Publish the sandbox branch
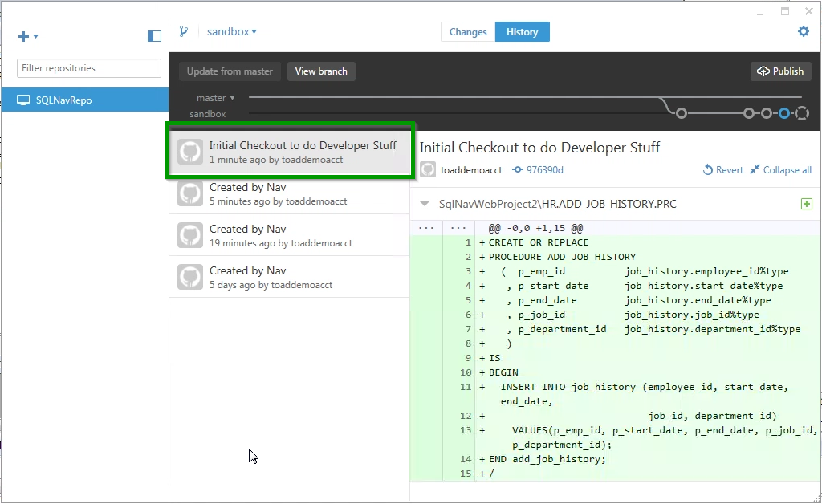This screenshot has height=504, width=822. [780, 71]
